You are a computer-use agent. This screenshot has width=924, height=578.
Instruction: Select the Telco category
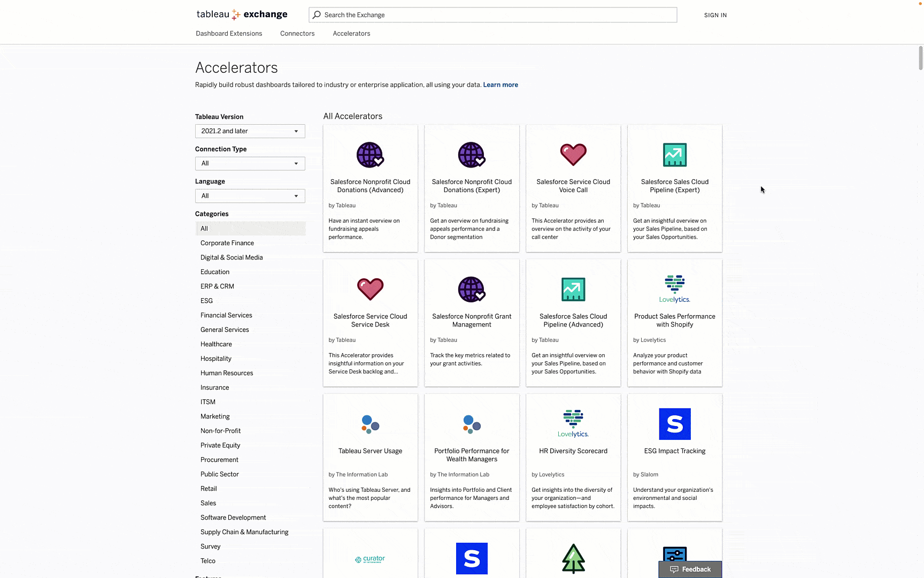[208, 561]
